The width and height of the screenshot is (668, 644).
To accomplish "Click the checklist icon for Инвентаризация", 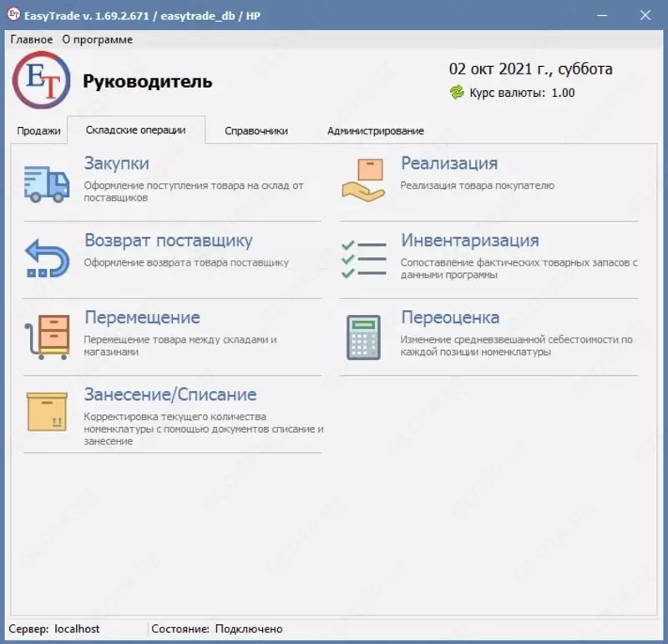I will [x=365, y=259].
